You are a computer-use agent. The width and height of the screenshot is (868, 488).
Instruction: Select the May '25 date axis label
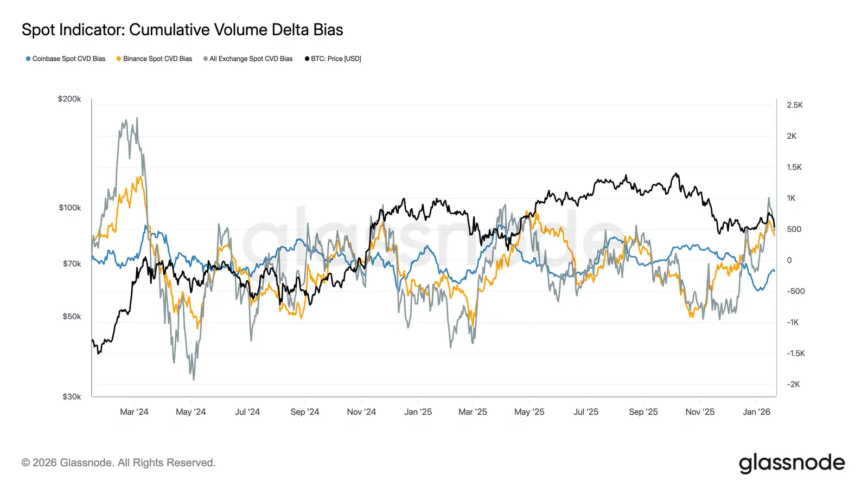click(529, 412)
